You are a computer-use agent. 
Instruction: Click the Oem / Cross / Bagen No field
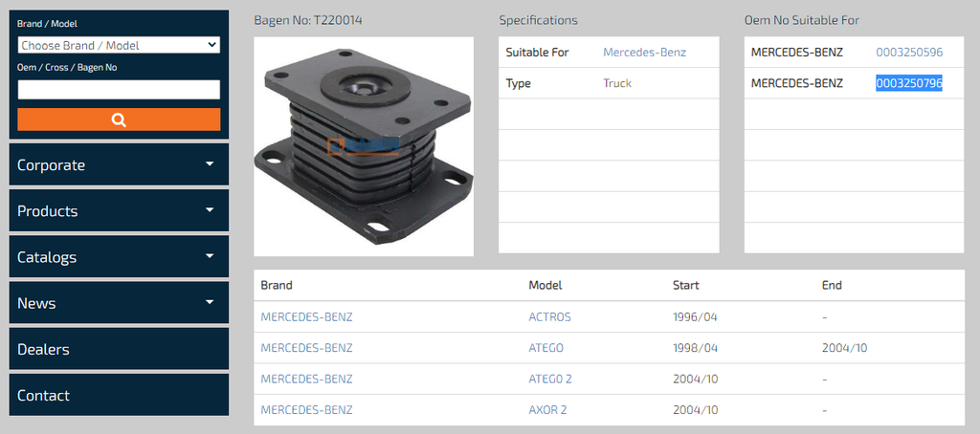119,90
